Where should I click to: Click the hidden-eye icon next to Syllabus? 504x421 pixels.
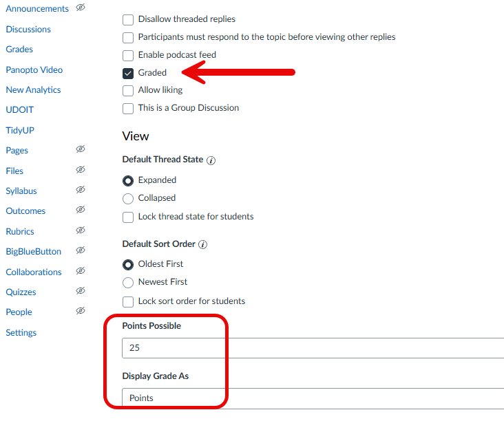[81, 190]
